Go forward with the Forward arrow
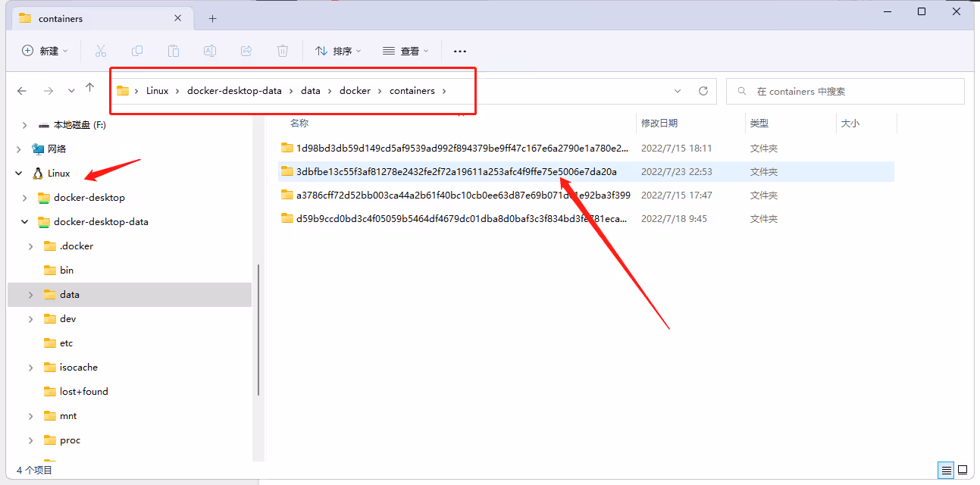This screenshot has width=980, height=485. click(x=48, y=91)
